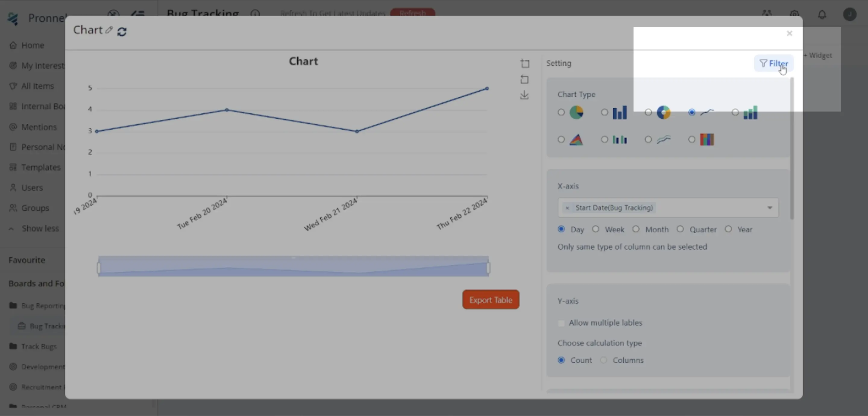
Task: Open the Filter option in Setting panel
Action: tap(774, 63)
